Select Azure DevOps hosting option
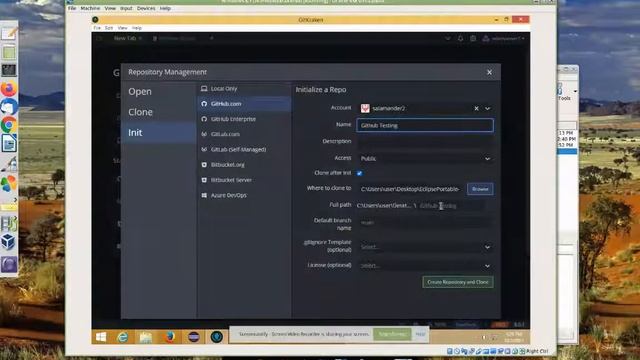This screenshot has height=360, width=640. tap(244, 195)
